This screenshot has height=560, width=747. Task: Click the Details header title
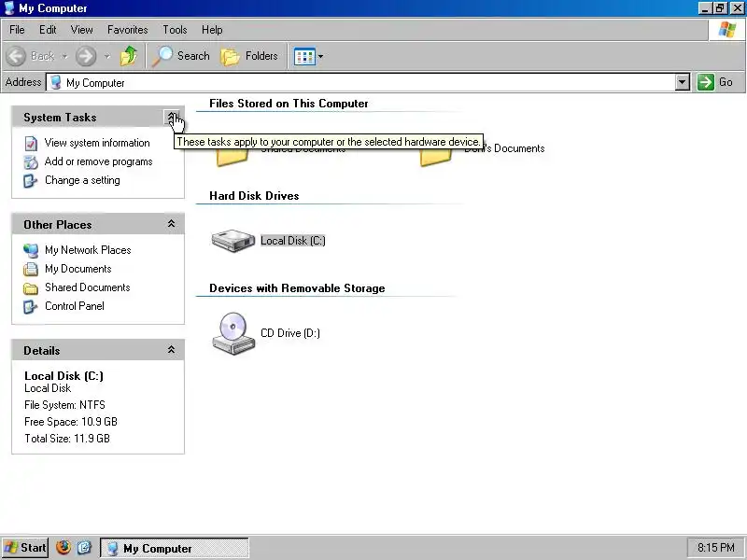(x=42, y=351)
